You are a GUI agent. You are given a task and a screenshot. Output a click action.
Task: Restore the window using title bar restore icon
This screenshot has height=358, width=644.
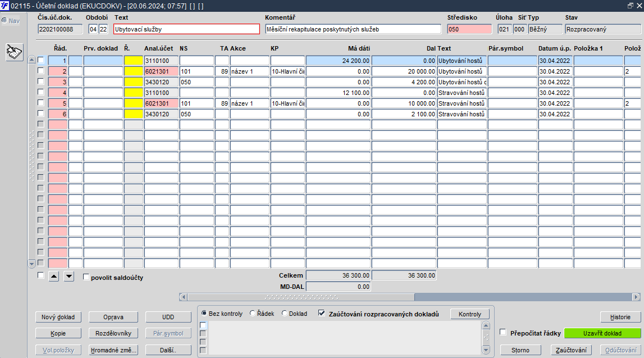[x=630, y=6]
